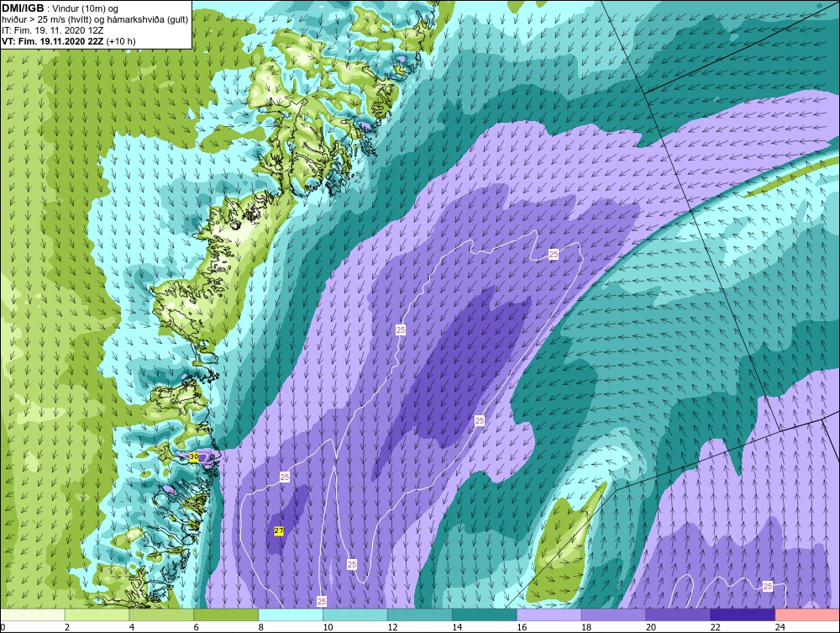Screen dimensions: 840x633
Task: Click the yellow 30 peak gust label
Action: coord(194,456)
